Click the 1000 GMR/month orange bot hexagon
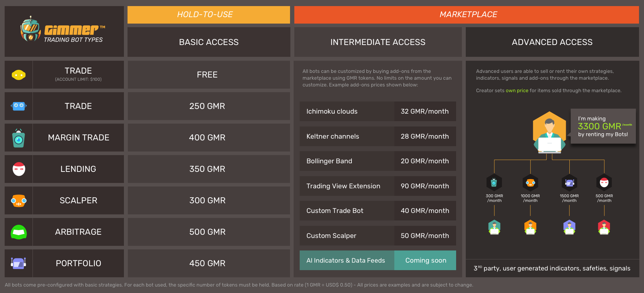 (530, 183)
